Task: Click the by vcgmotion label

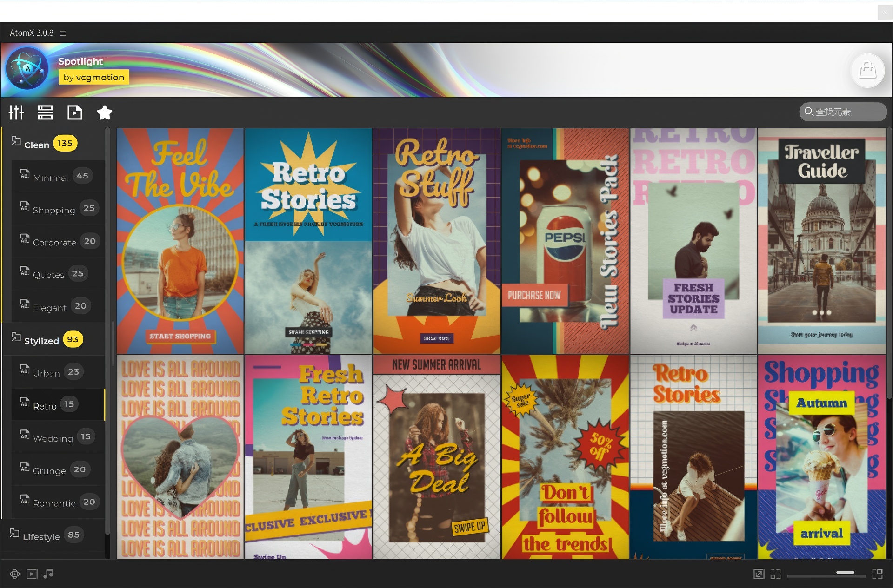Action: [x=94, y=77]
